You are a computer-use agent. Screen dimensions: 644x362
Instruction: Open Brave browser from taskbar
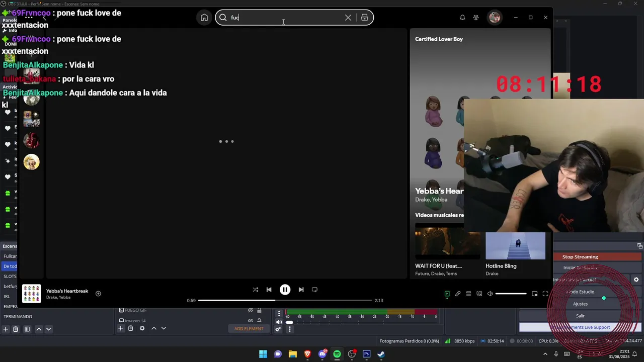(x=307, y=354)
